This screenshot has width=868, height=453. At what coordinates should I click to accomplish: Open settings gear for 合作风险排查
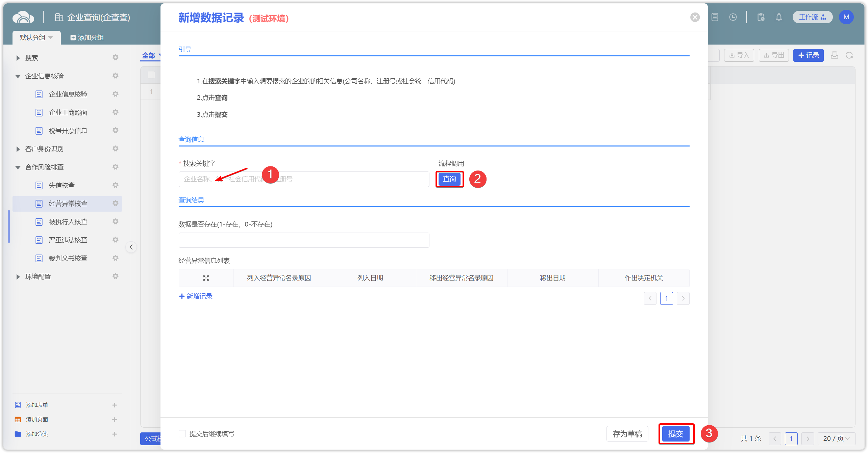pos(116,167)
